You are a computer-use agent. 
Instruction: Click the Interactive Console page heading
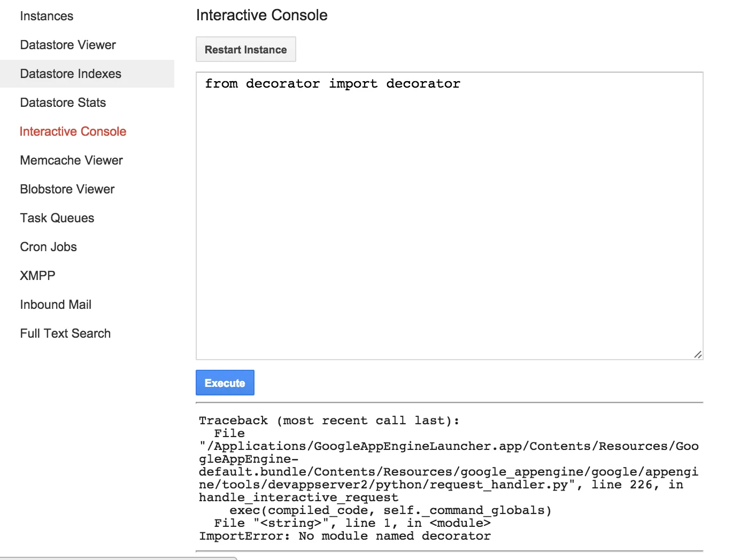click(x=261, y=15)
